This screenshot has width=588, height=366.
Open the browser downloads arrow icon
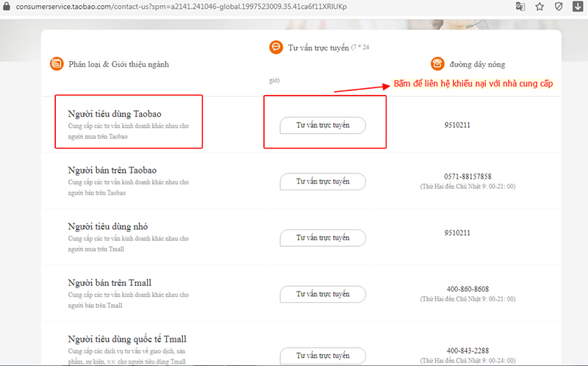(x=578, y=7)
